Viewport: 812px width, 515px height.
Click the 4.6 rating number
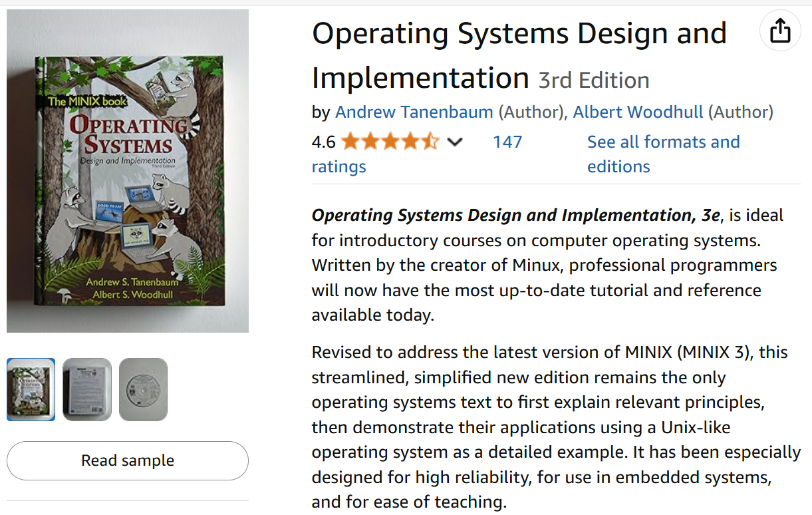(323, 142)
